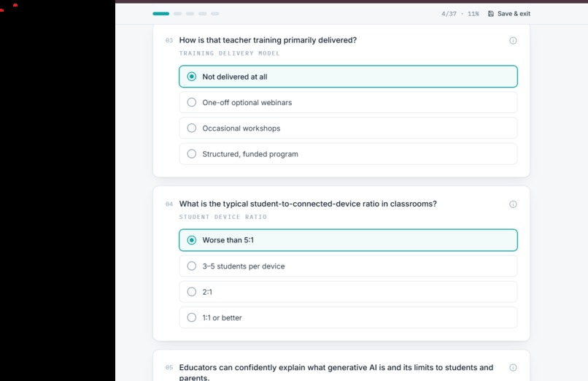Choose 'Structured, funded program' option
Screen dimensions: 588x381
click(348, 154)
